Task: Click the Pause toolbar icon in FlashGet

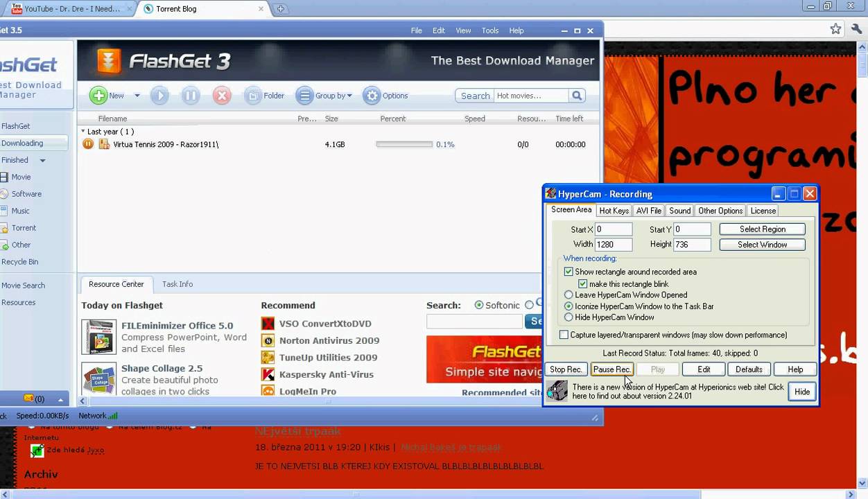Action: tap(191, 96)
